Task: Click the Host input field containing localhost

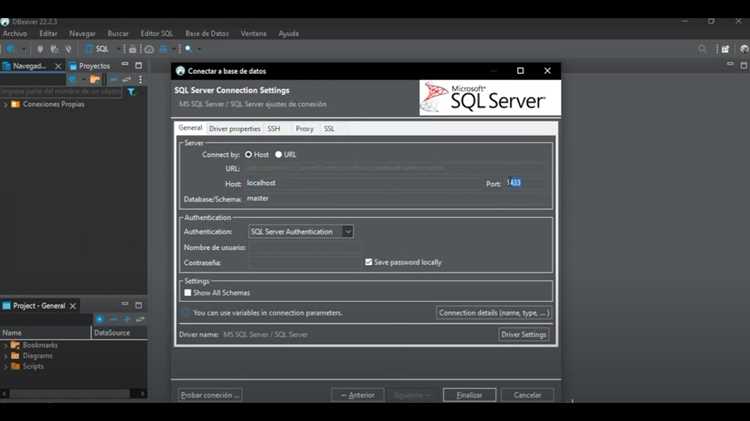Action: [x=364, y=183]
